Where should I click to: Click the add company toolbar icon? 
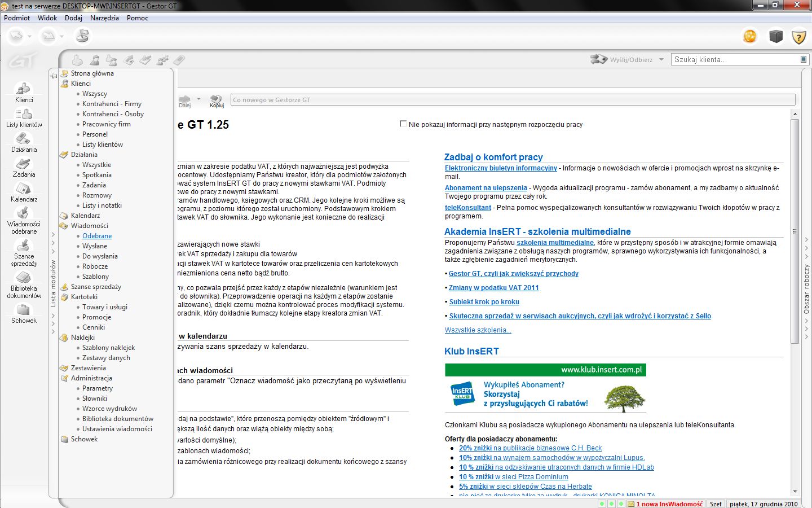click(78, 60)
